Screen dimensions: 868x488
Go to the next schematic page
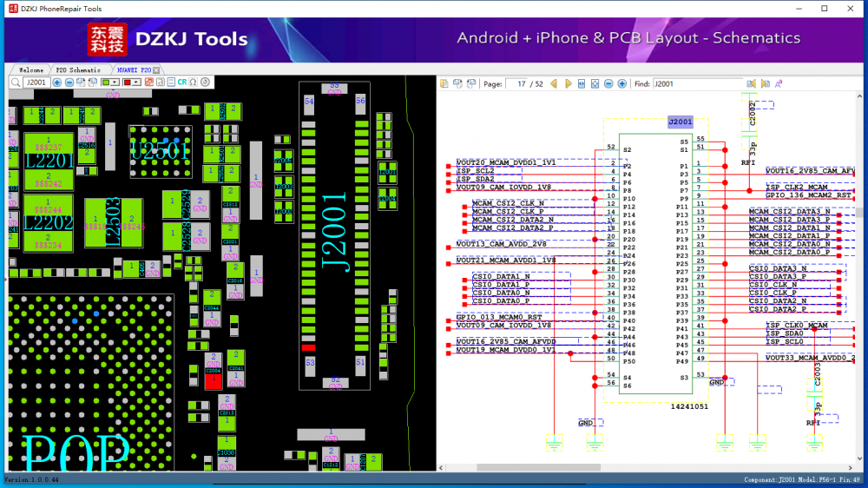569,84
